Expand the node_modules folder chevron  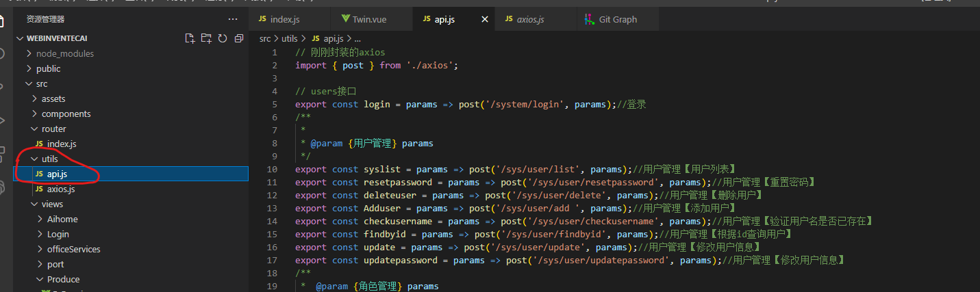coord(29,53)
